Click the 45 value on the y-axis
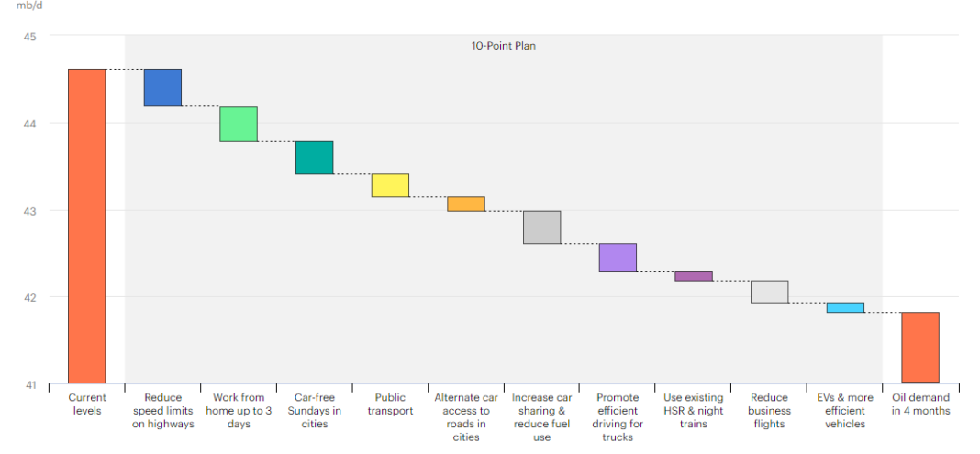Screen dimensions: 980x454 pos(29,37)
